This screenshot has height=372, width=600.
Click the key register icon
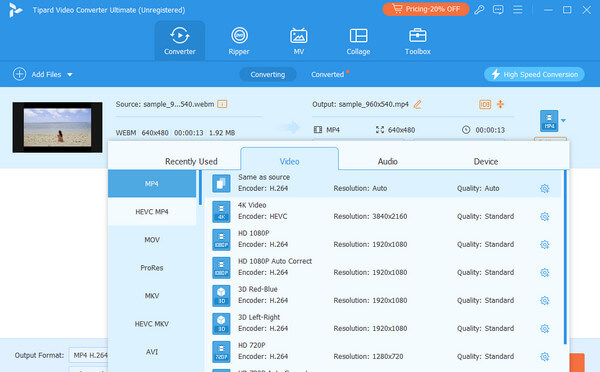pyautogui.click(x=479, y=10)
